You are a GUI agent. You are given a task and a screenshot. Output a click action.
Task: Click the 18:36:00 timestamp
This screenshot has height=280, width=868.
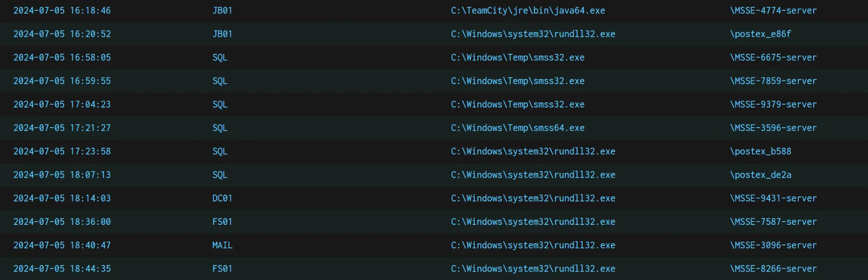coord(62,222)
